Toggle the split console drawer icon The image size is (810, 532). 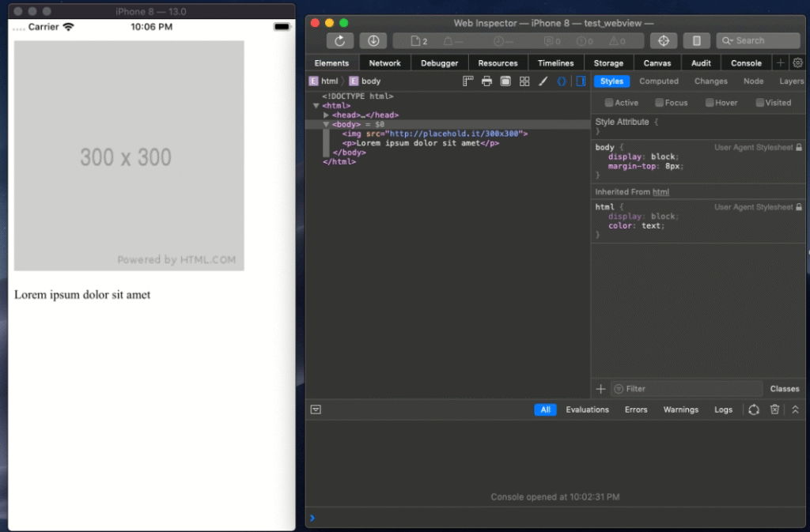[x=316, y=409]
